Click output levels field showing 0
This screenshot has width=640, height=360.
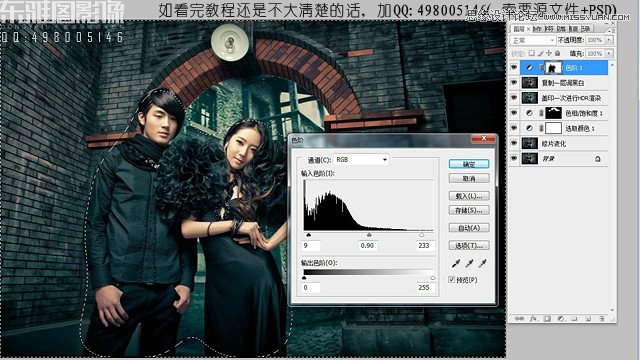pos(311,287)
